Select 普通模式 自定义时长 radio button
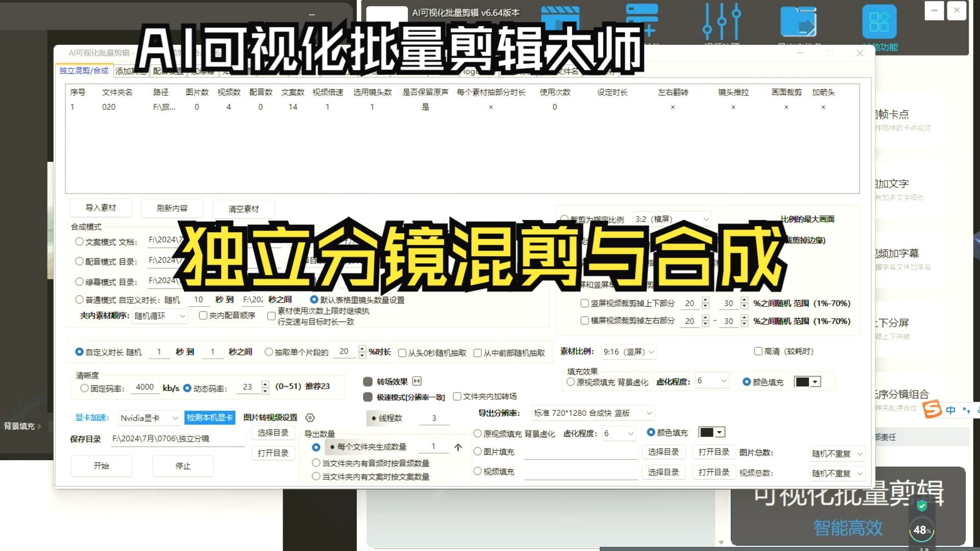Image resolution: width=980 pixels, height=551 pixels. point(79,299)
